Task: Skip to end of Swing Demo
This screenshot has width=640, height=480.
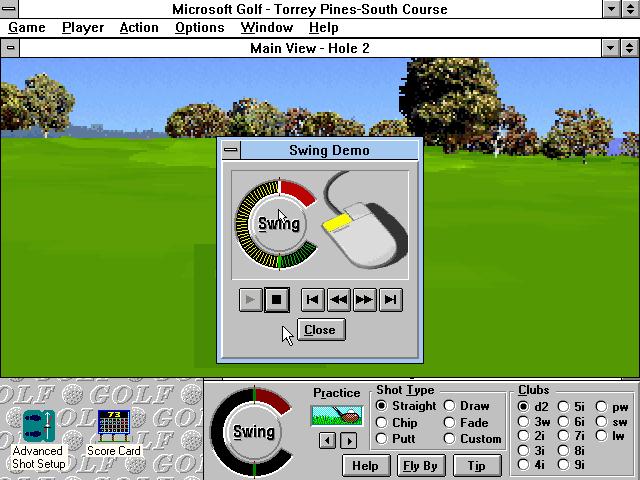Action: [391, 300]
